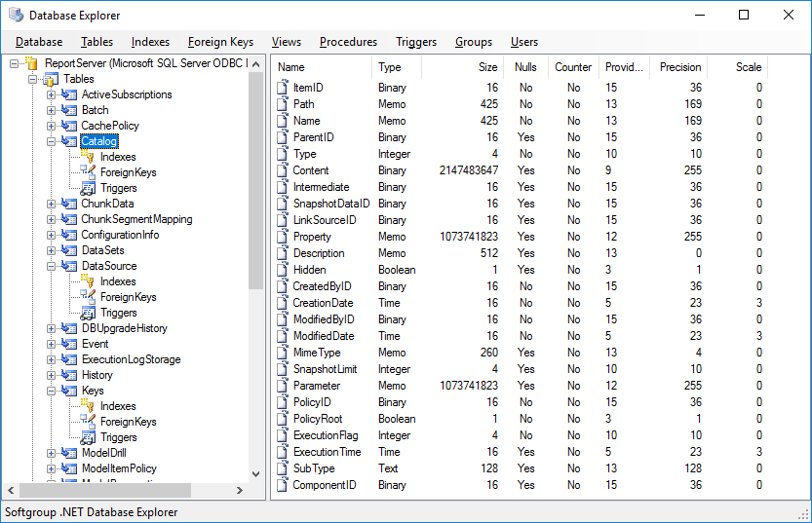Open the Foreign Keys menu
This screenshot has width=812, height=523.
coord(220,42)
